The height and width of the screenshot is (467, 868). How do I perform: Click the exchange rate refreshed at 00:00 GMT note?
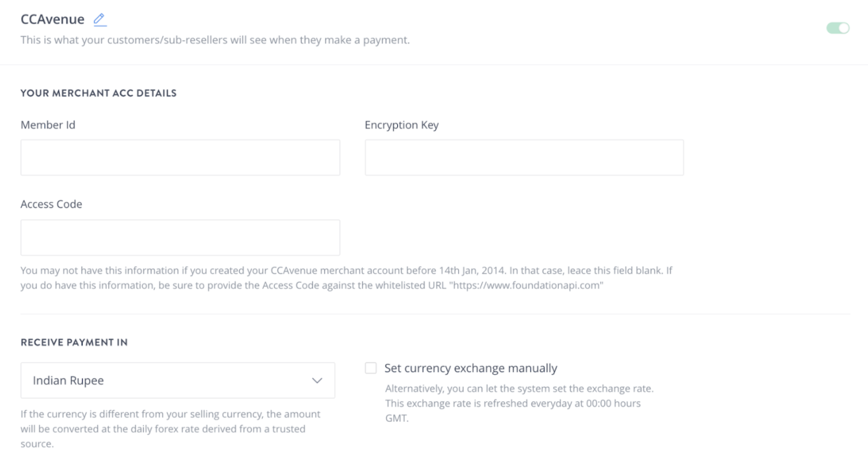[512, 403]
